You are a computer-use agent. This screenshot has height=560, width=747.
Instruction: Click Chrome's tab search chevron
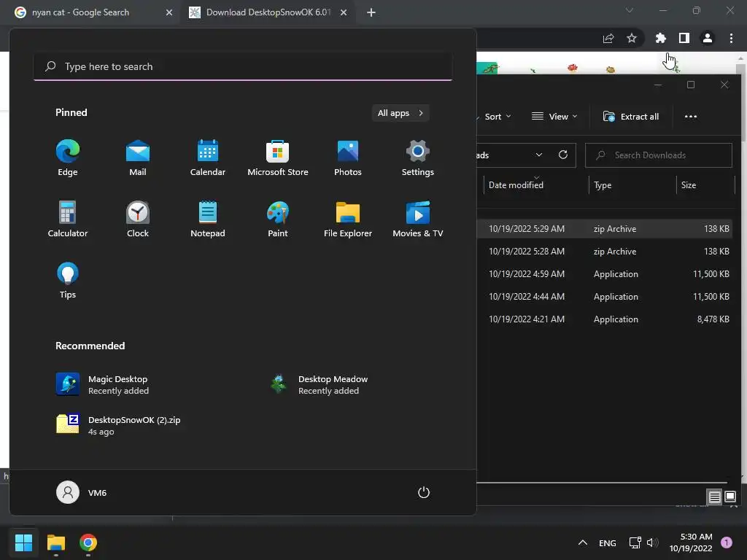pyautogui.click(x=630, y=10)
